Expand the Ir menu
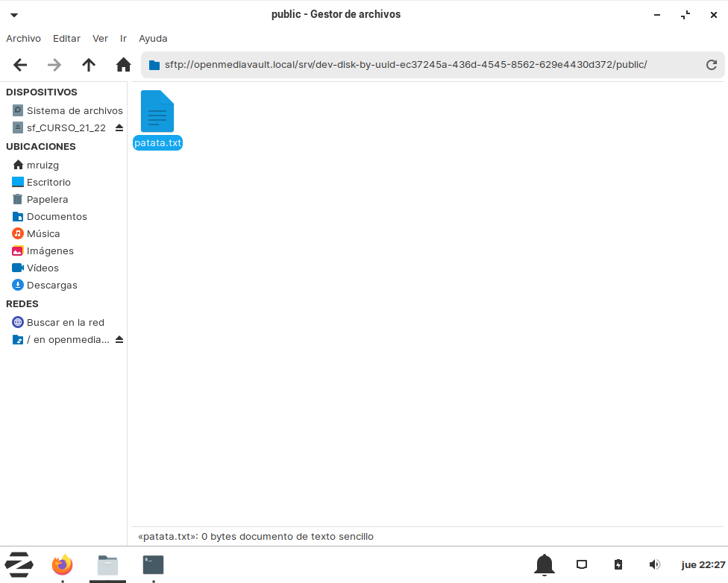 tap(123, 38)
